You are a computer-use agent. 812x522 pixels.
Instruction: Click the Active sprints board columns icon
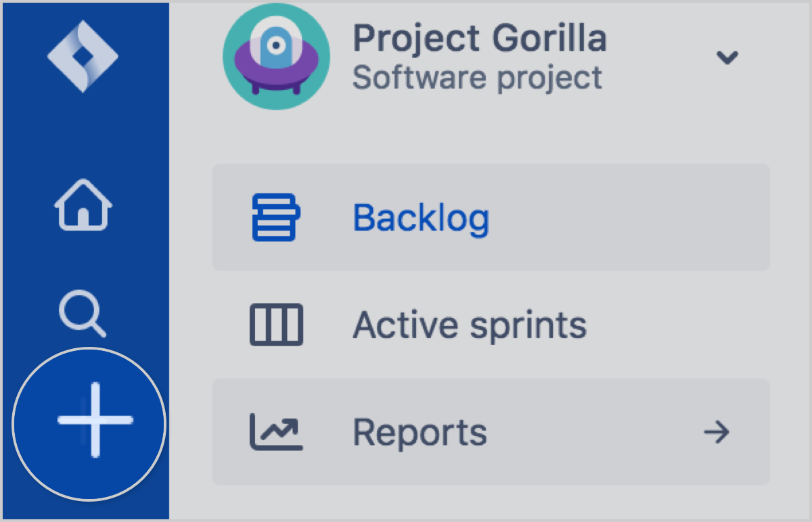[x=276, y=325]
